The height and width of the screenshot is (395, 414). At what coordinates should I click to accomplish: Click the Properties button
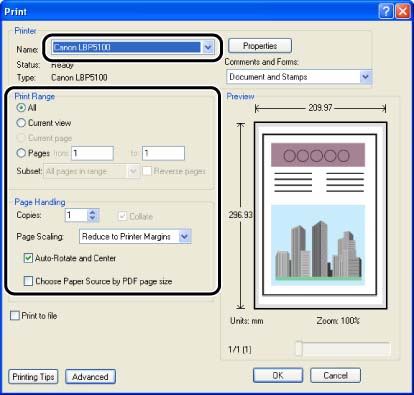coord(260,46)
